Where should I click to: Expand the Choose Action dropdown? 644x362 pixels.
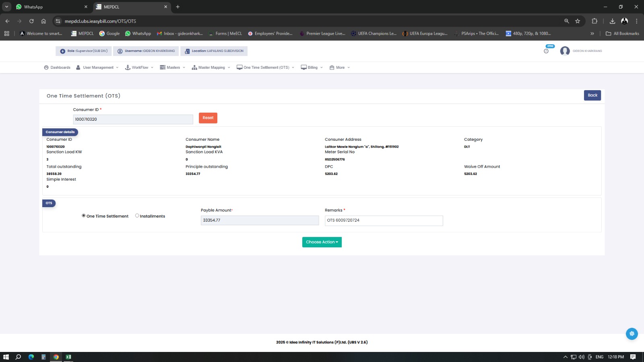click(x=322, y=242)
